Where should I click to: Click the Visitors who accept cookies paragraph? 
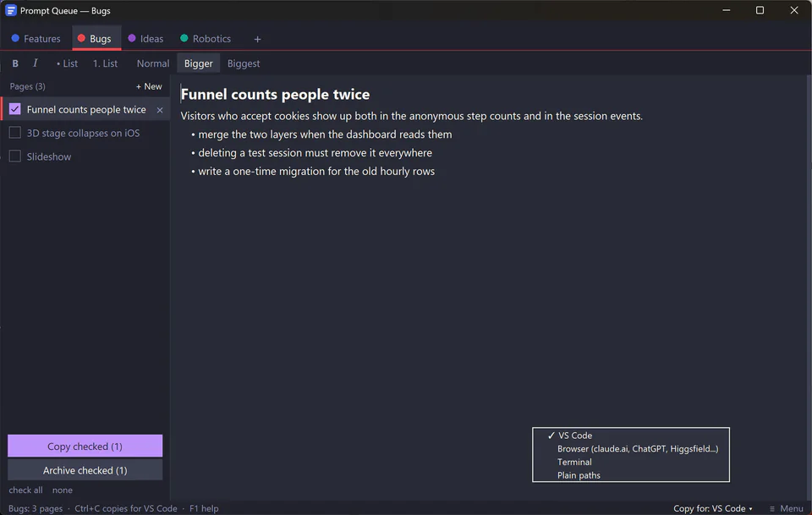411,116
